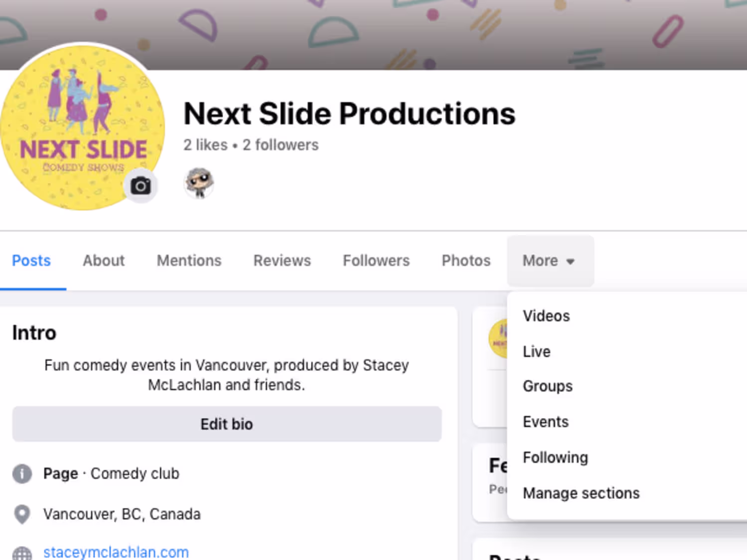The height and width of the screenshot is (560, 747).
Task: Go to the Mentions tab
Action: click(x=189, y=261)
